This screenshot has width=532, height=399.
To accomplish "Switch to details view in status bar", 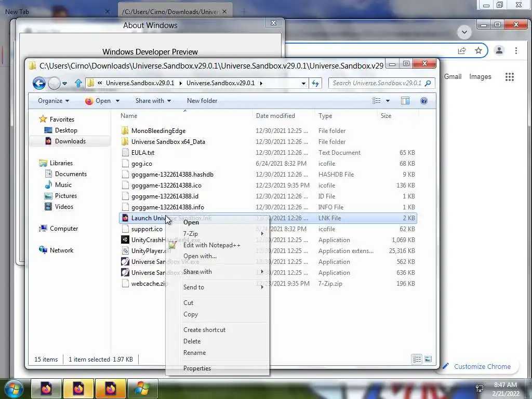I will point(417,359).
